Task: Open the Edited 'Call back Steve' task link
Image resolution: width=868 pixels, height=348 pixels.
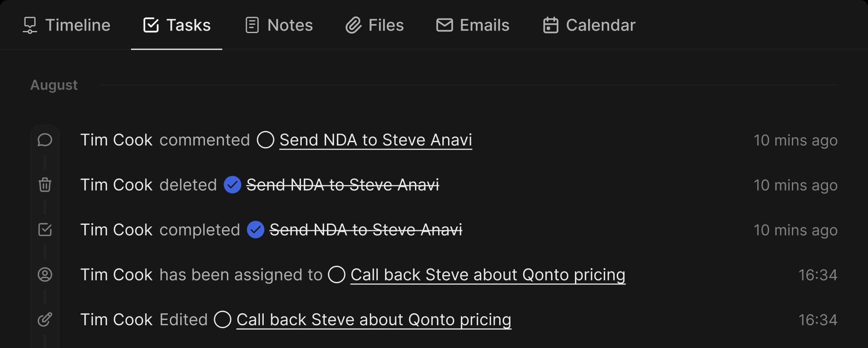Action: tap(374, 319)
